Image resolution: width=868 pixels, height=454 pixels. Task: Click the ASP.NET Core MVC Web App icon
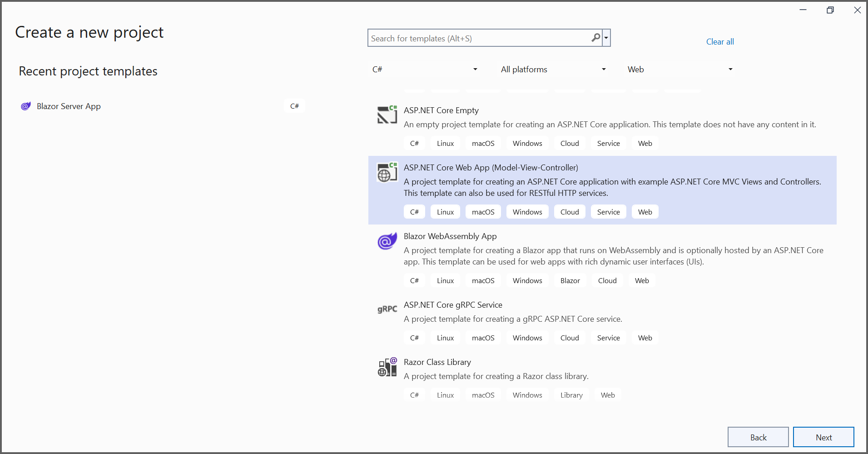387,172
